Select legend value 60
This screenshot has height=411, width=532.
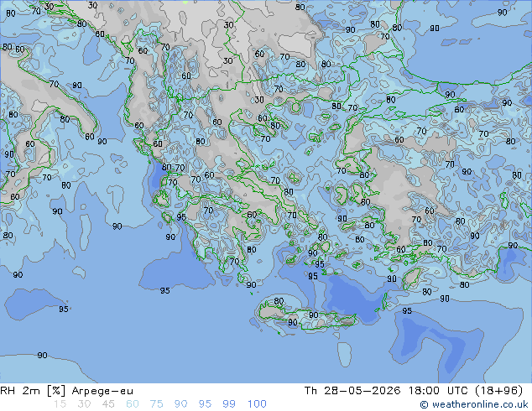[x=133, y=404]
